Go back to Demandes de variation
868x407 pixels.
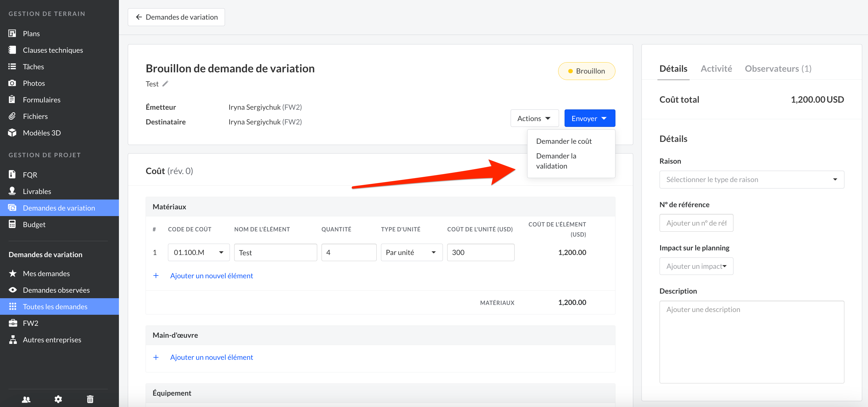[176, 17]
